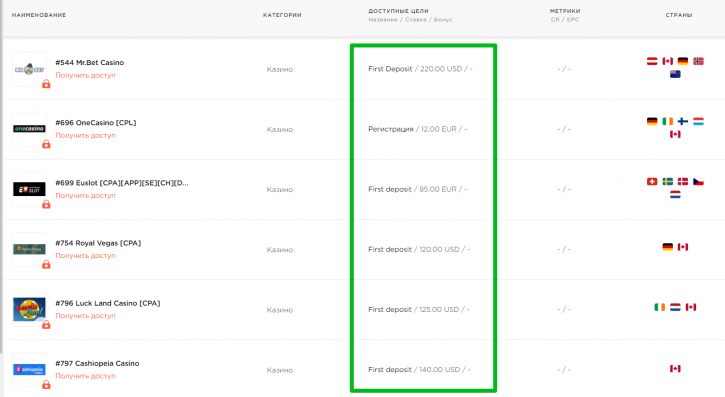Image resolution: width=725 pixels, height=397 pixels.
Task: Click the Euslot logo thumbnail
Action: click(29, 189)
